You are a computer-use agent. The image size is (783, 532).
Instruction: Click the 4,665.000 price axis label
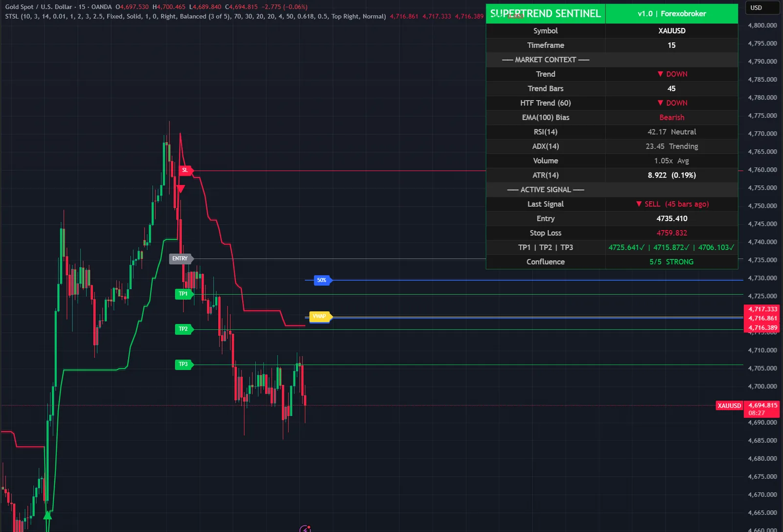coord(762,513)
